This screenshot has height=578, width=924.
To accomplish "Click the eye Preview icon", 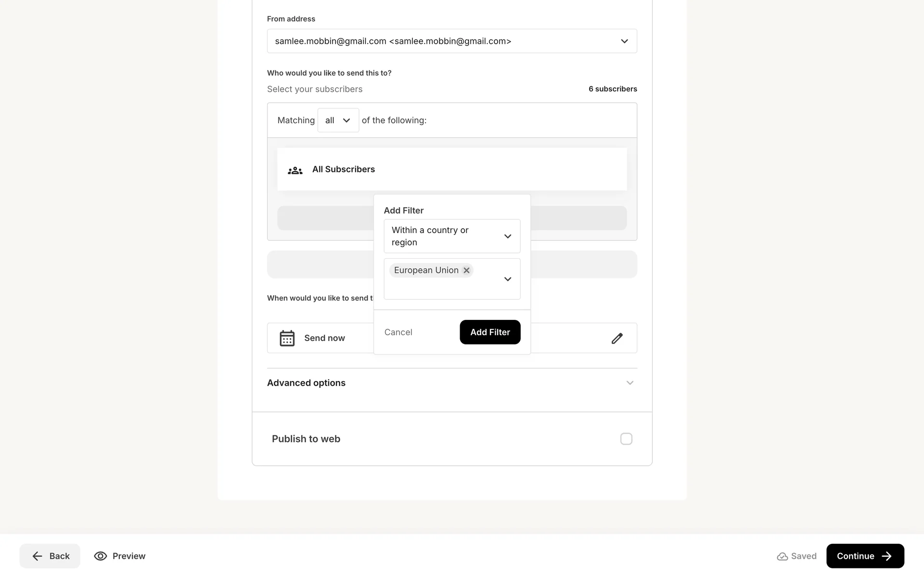I will pos(100,556).
